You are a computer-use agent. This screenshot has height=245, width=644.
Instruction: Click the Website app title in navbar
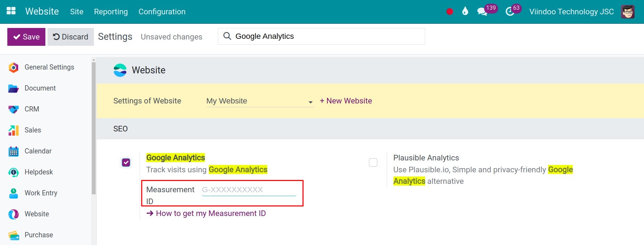[x=42, y=11]
